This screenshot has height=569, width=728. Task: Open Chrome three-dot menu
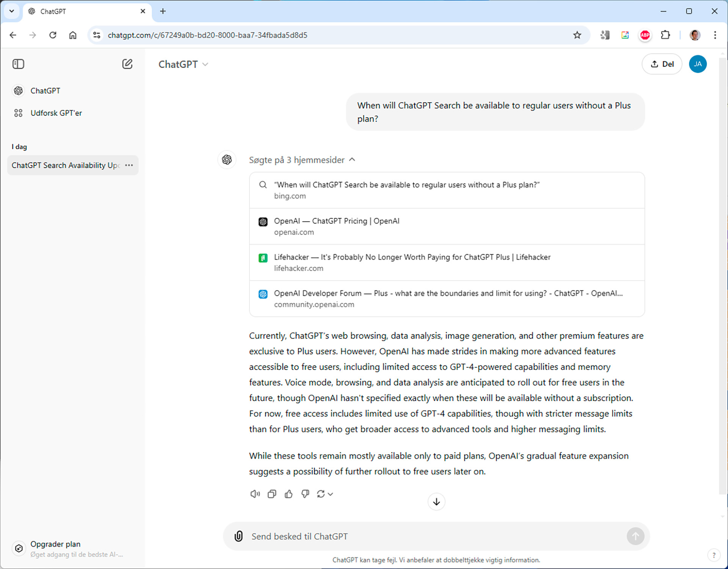tap(715, 35)
